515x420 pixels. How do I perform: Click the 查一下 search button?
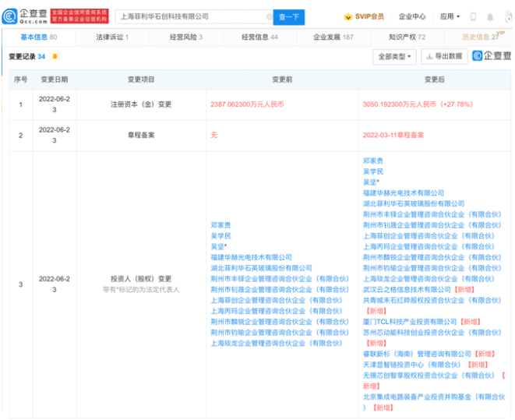point(289,17)
